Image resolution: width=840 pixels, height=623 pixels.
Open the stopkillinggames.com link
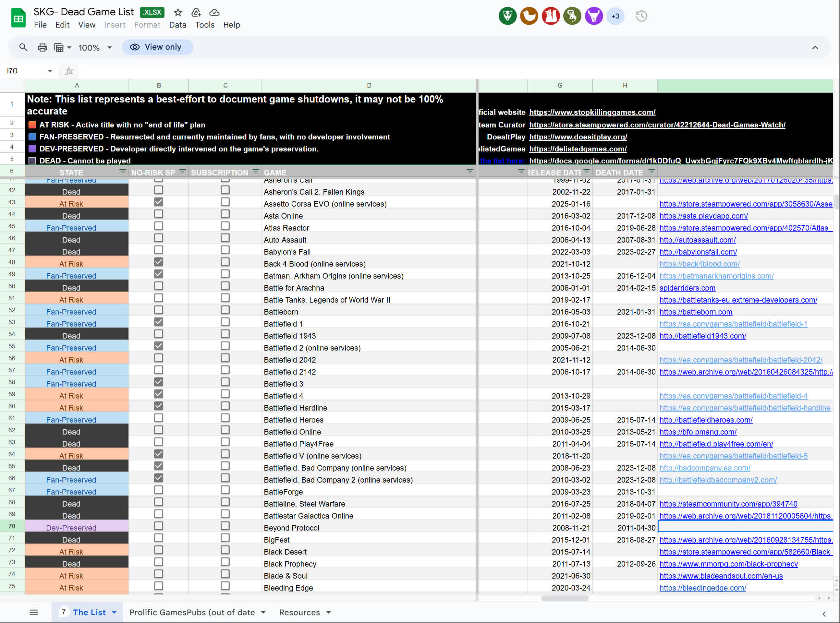pos(592,112)
